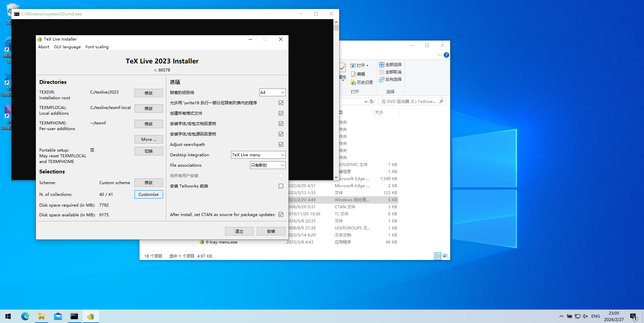Click the Explorer help question mark icon

point(446,55)
